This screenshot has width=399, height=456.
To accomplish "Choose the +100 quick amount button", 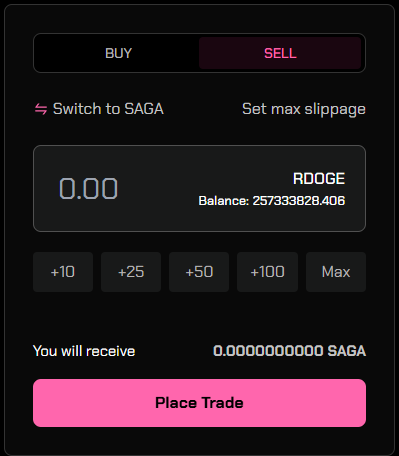I will (x=267, y=272).
